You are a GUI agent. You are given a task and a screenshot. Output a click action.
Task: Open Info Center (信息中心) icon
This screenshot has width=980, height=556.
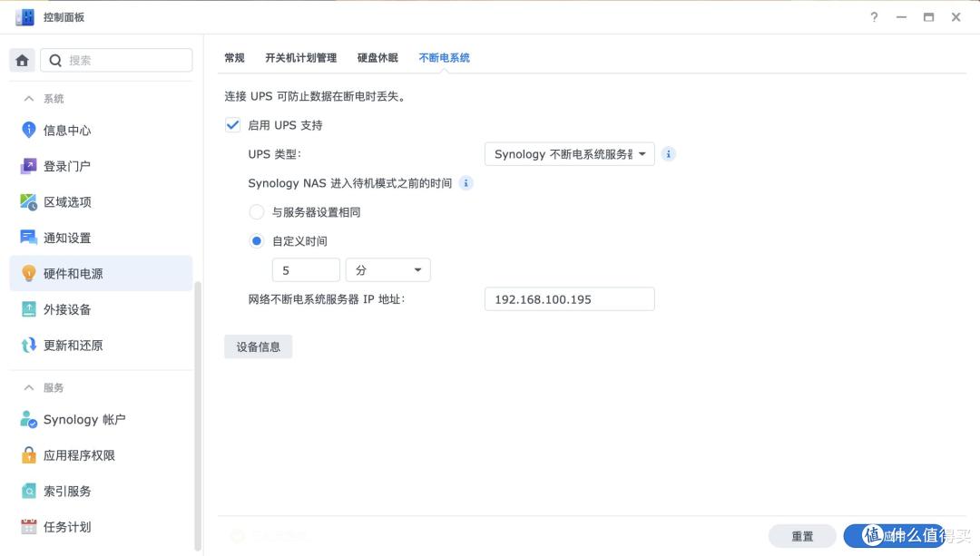[x=29, y=130]
